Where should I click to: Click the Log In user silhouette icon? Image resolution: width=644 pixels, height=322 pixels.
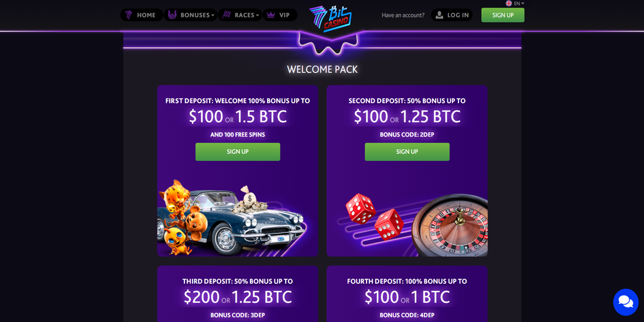(x=440, y=15)
